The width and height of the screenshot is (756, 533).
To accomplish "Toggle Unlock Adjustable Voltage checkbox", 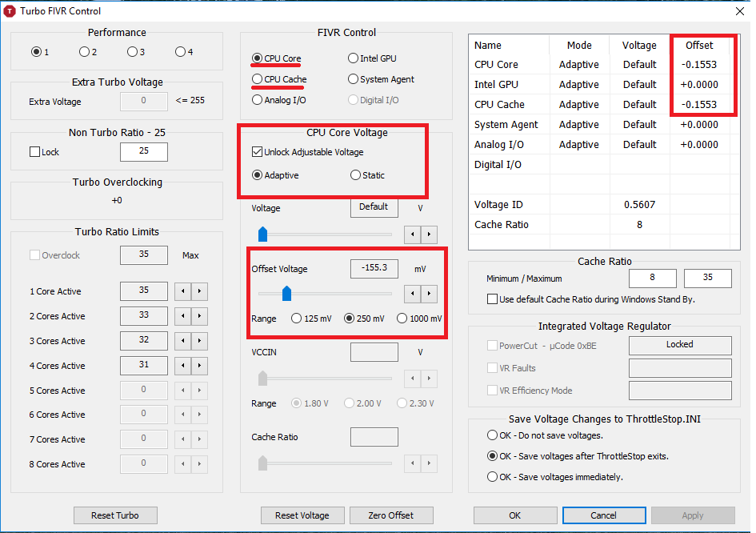I will (257, 152).
